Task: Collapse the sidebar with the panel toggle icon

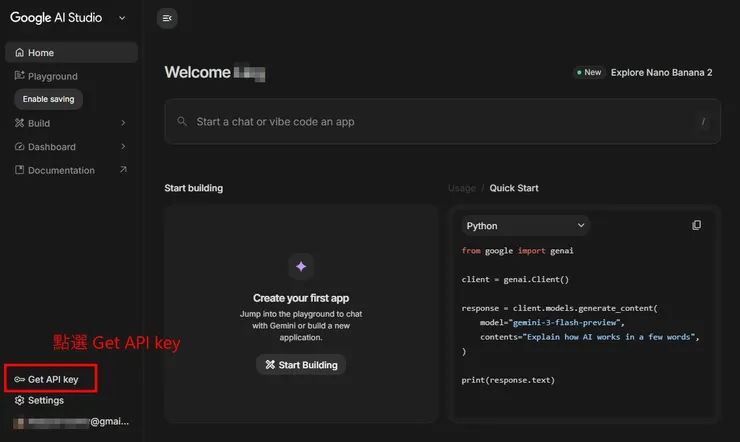Action: (x=167, y=17)
